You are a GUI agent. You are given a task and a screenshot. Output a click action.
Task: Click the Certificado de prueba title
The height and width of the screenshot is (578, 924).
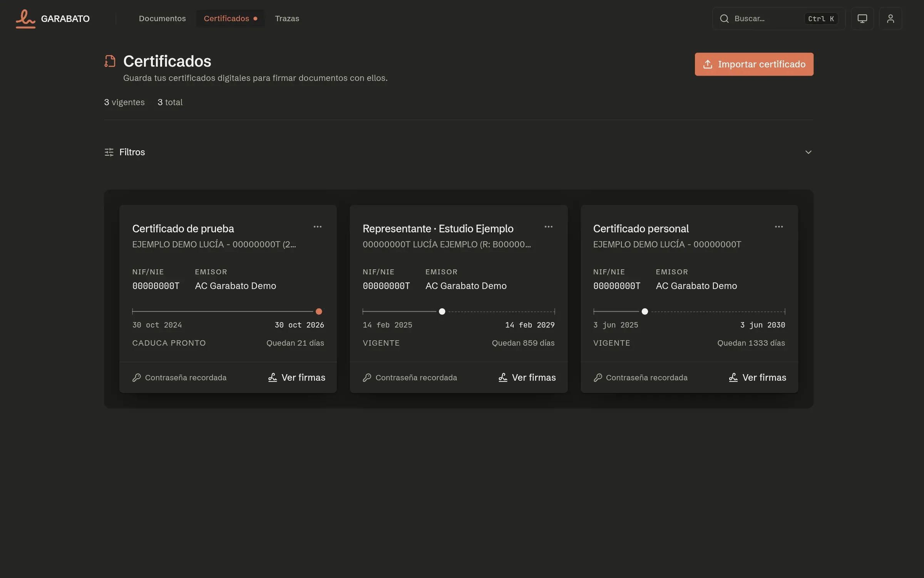click(x=183, y=229)
